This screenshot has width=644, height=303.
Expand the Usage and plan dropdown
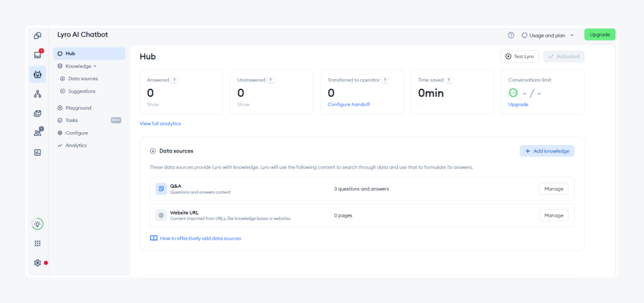(547, 35)
